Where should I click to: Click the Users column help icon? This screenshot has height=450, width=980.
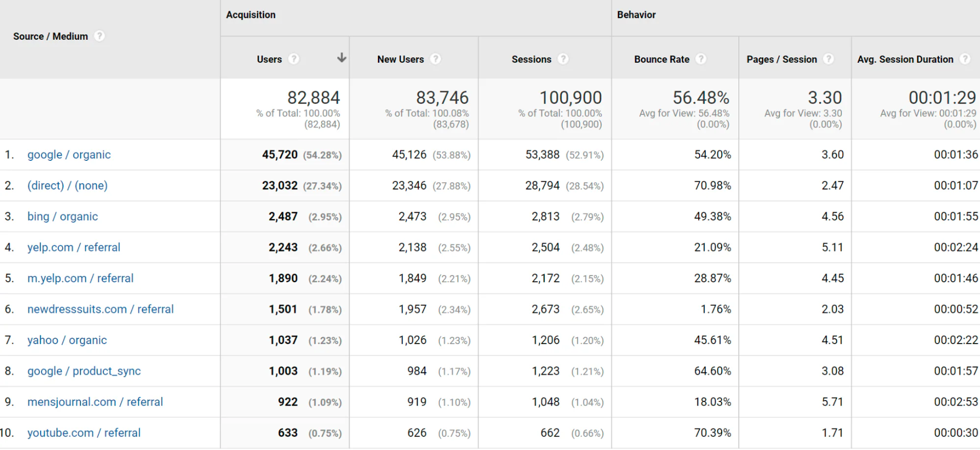tap(294, 59)
